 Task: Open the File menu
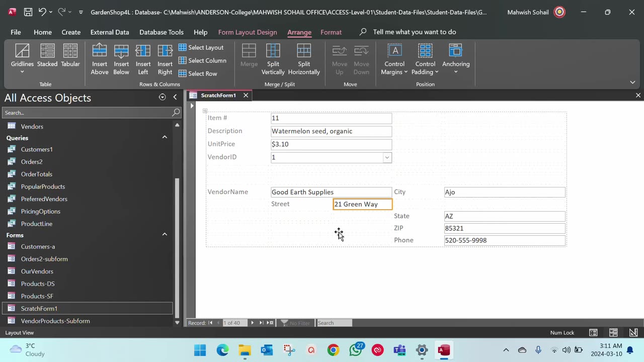[x=16, y=32]
